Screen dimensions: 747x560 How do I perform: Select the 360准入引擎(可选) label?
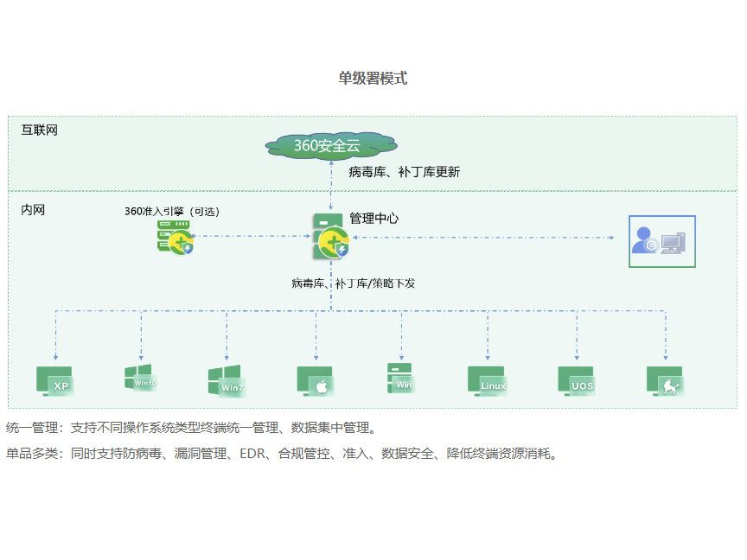point(172,212)
